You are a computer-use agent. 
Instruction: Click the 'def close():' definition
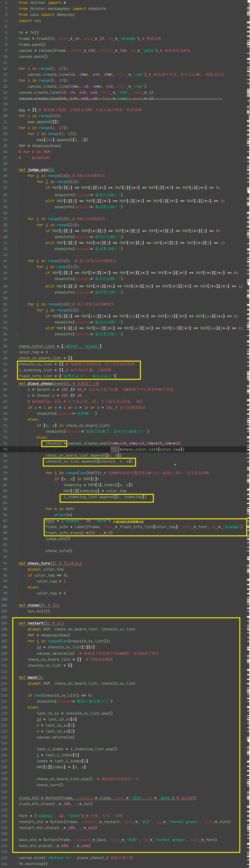39,605
